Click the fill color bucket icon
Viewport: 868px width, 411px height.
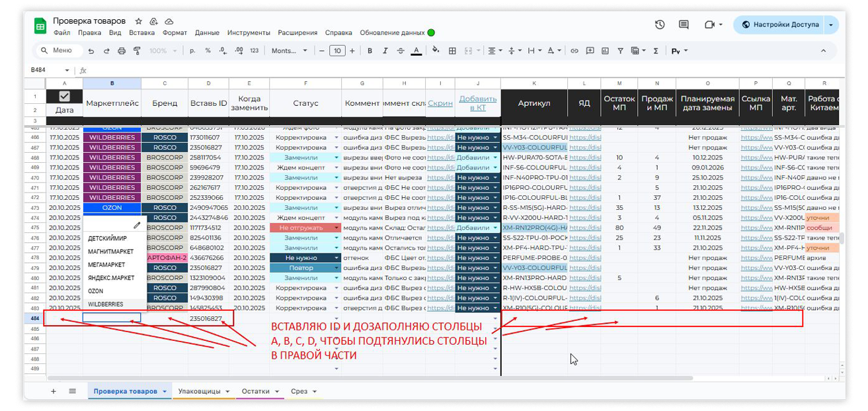tap(436, 50)
